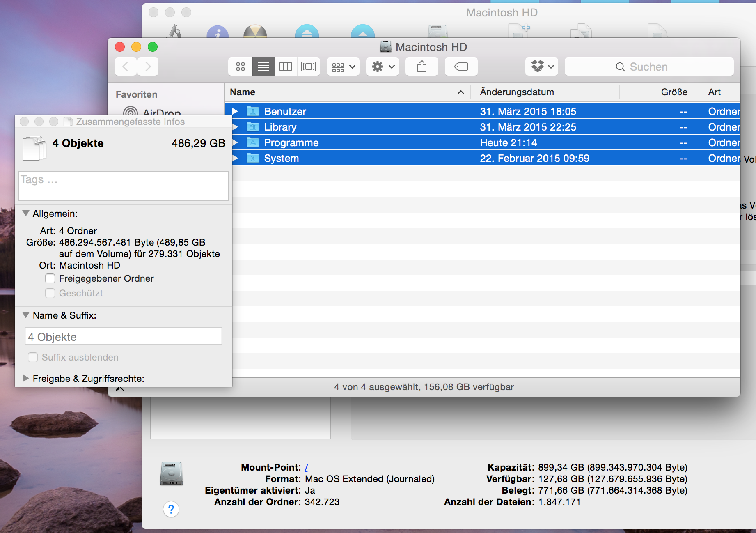The image size is (756, 533).
Task: Switch to column view button
Action: [286, 67]
